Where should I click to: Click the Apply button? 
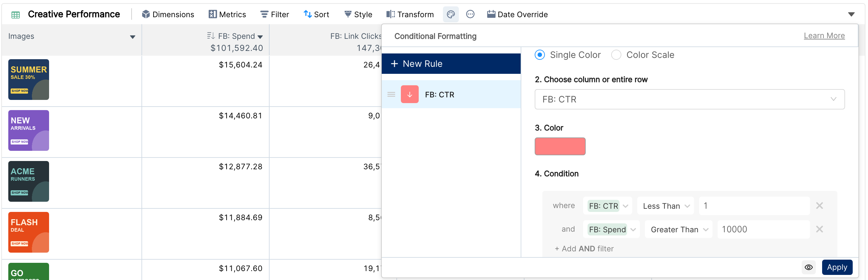pos(837,267)
